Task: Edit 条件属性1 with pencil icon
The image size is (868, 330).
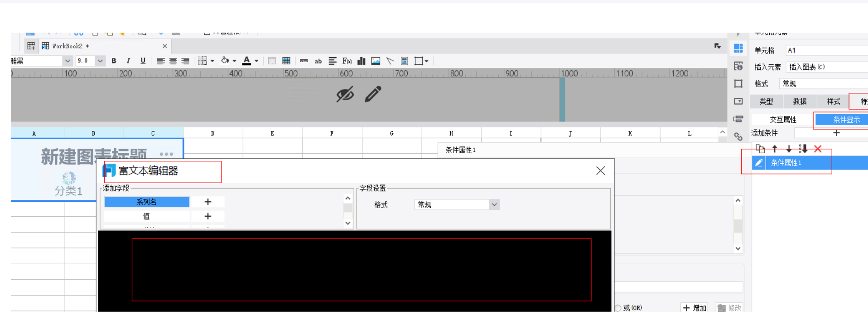Action: coord(759,163)
